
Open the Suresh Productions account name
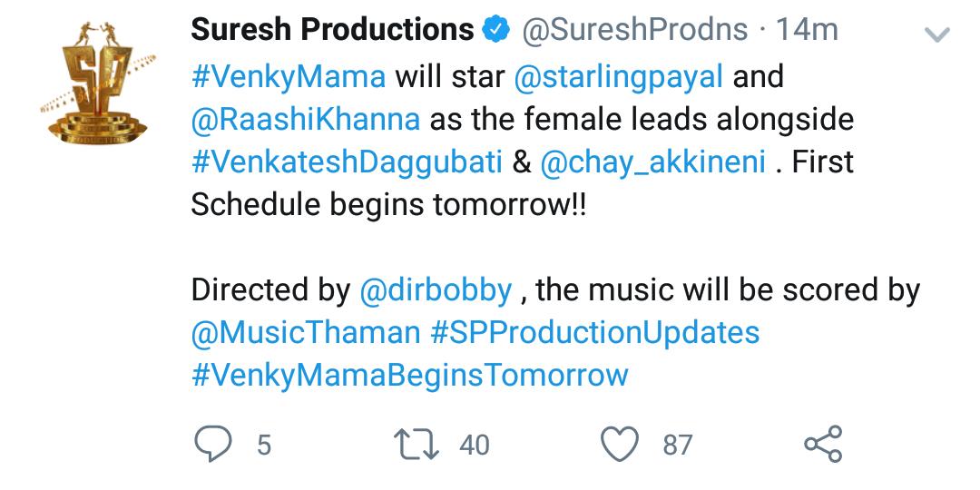332,29
